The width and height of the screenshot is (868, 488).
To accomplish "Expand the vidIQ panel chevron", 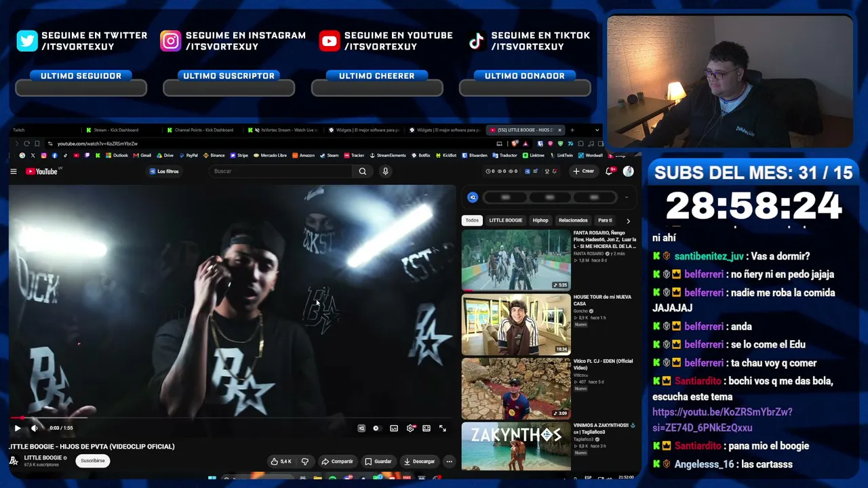I will pos(627,198).
